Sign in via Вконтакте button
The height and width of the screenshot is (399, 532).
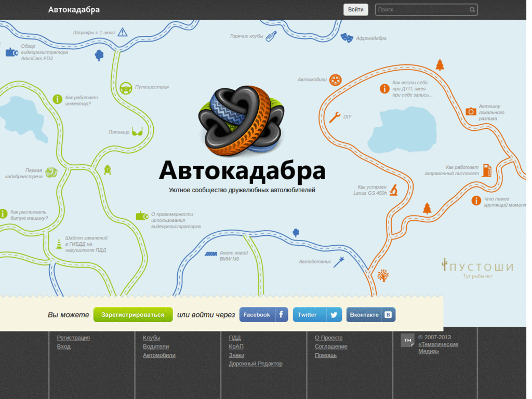pos(371,314)
